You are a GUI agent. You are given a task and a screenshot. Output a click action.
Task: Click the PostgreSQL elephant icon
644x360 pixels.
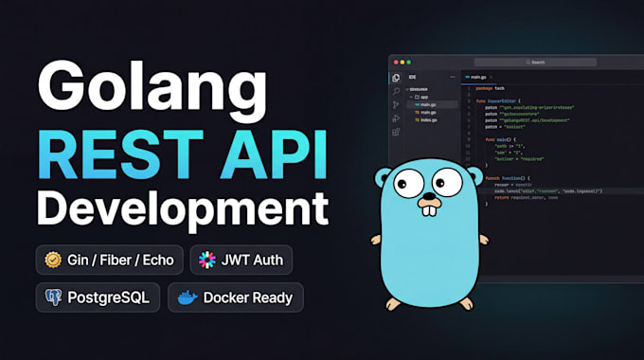tap(53, 297)
